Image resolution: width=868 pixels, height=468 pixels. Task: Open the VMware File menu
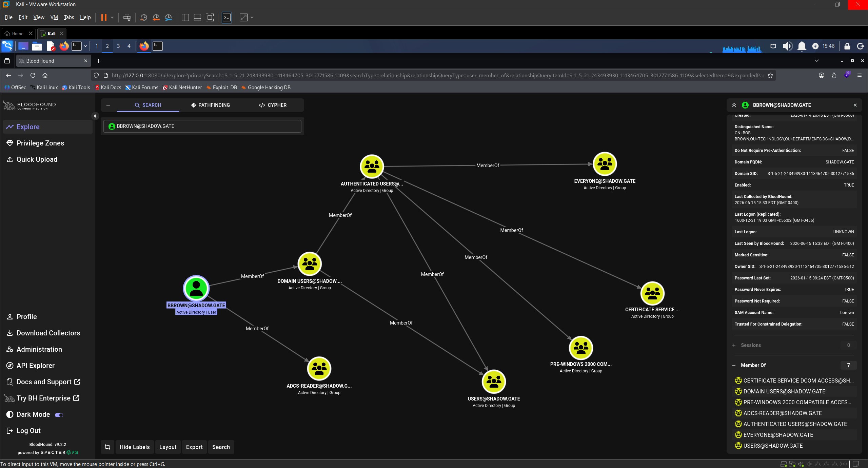8,17
